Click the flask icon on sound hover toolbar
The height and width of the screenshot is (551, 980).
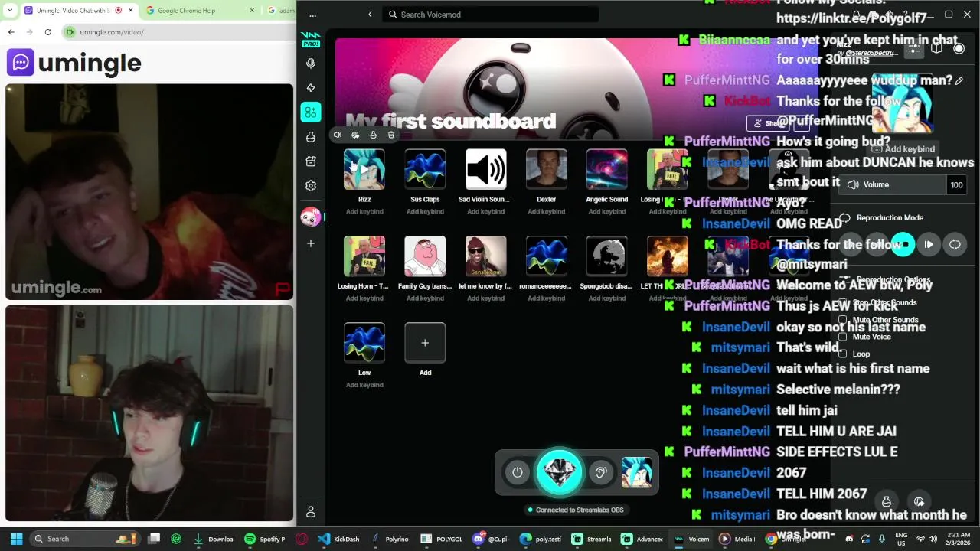[373, 135]
